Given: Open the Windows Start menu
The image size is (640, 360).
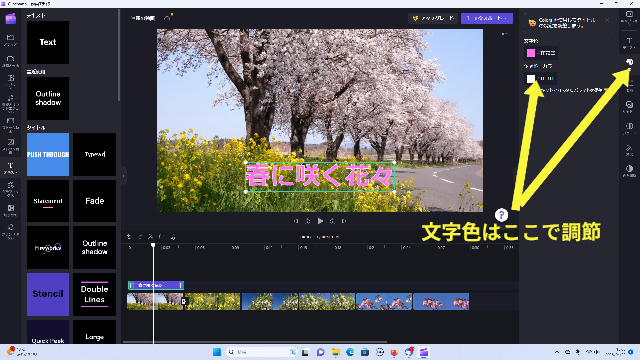Looking at the screenshot, I should pos(217,352).
